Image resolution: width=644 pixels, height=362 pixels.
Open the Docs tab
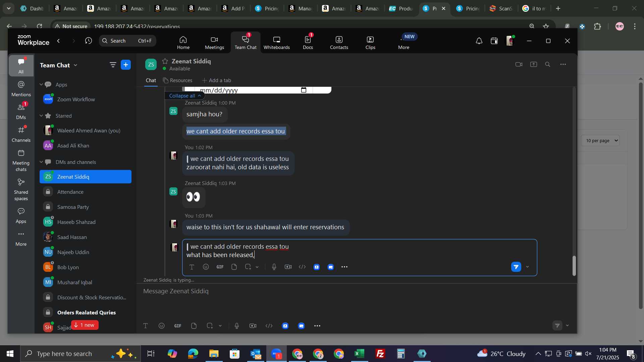click(x=308, y=43)
